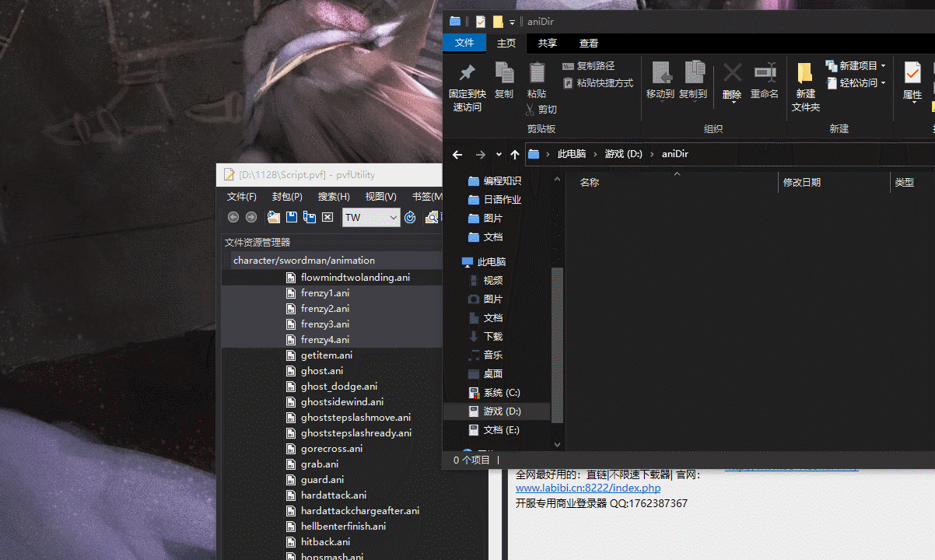Switch to the 查看 ribbon tab
This screenshot has width=935, height=560.
(589, 44)
